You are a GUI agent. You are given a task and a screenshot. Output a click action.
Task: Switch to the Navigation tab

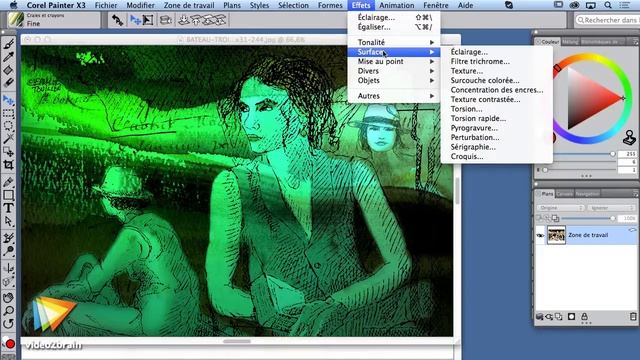[x=587, y=194]
